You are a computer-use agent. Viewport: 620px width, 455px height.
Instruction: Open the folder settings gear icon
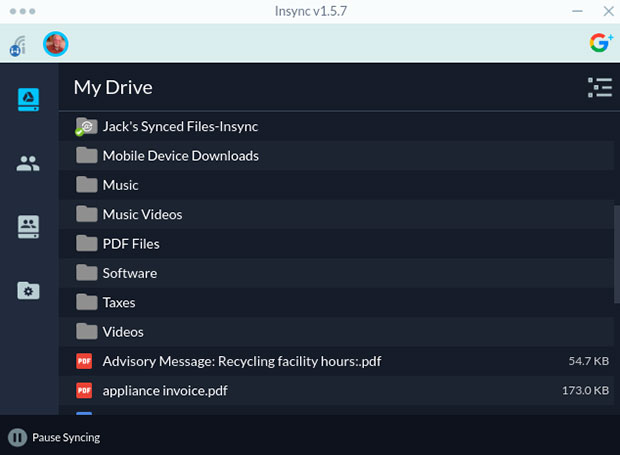28,291
